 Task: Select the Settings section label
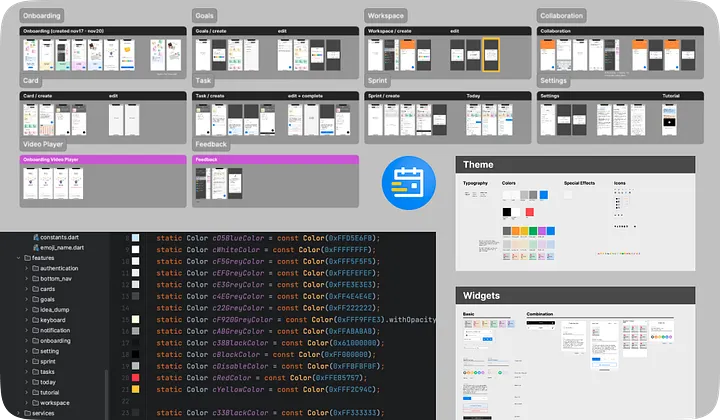(553, 80)
